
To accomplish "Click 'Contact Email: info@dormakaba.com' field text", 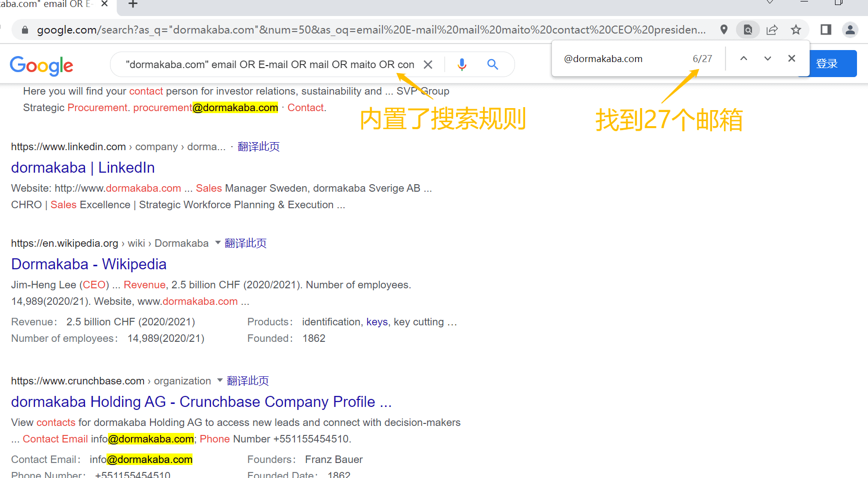I will click(102, 459).
